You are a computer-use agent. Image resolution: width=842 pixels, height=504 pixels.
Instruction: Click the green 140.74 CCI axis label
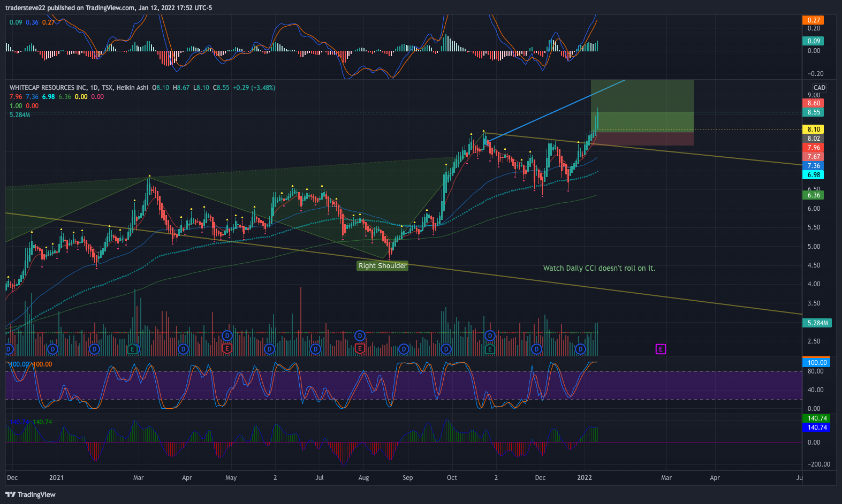(817, 418)
